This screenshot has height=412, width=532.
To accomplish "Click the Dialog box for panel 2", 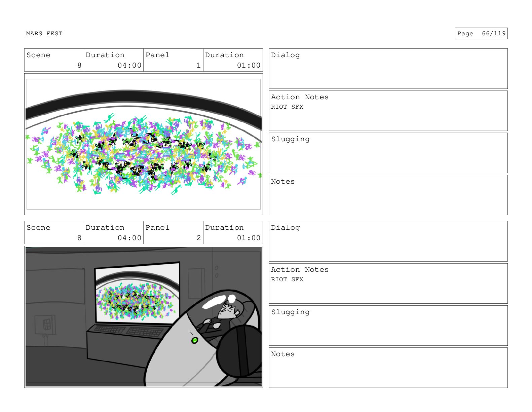I will click(x=388, y=241).
